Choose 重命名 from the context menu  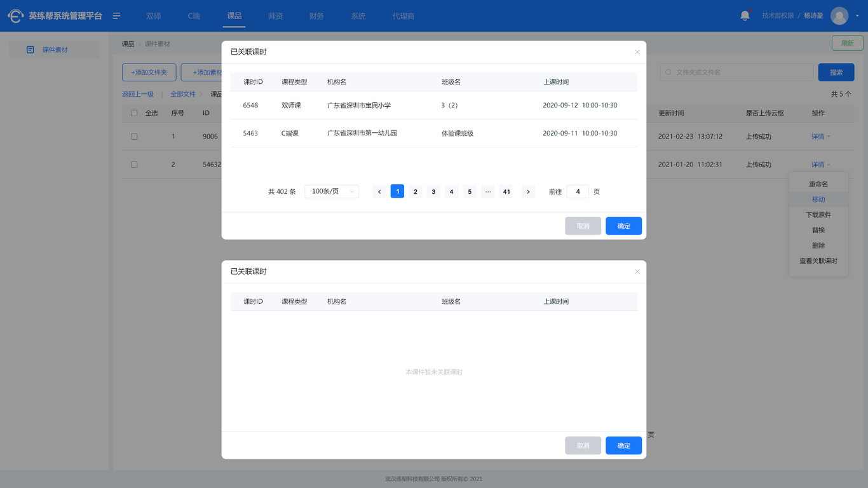point(818,184)
